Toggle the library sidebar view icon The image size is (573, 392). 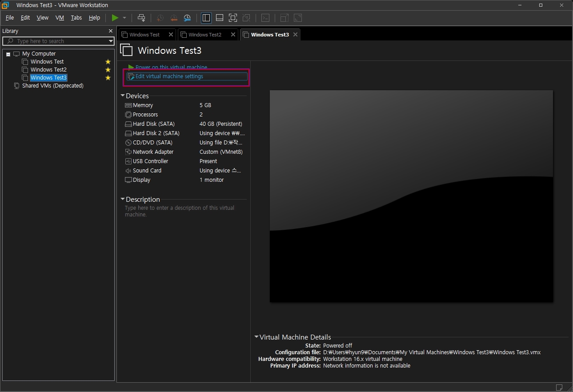click(206, 18)
